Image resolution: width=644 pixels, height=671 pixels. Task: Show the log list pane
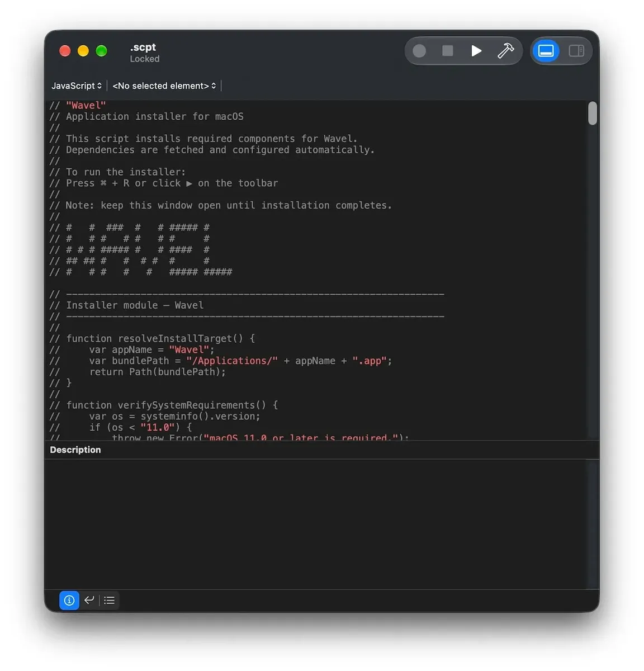pyautogui.click(x=110, y=600)
